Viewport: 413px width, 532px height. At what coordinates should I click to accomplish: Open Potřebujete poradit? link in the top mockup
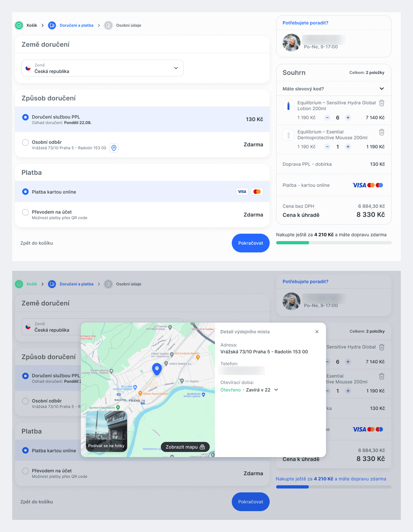[x=305, y=23]
